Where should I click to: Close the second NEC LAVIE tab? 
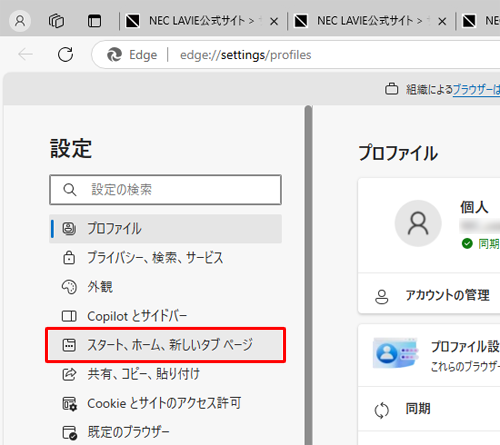click(442, 22)
